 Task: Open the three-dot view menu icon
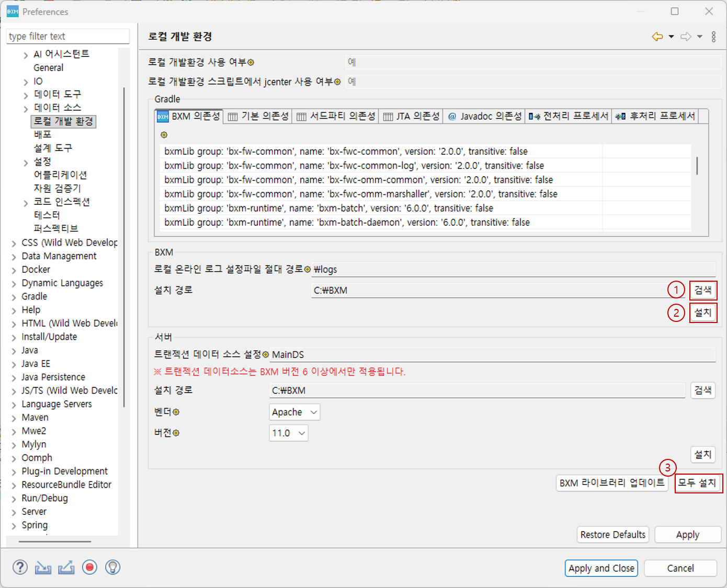click(x=714, y=37)
